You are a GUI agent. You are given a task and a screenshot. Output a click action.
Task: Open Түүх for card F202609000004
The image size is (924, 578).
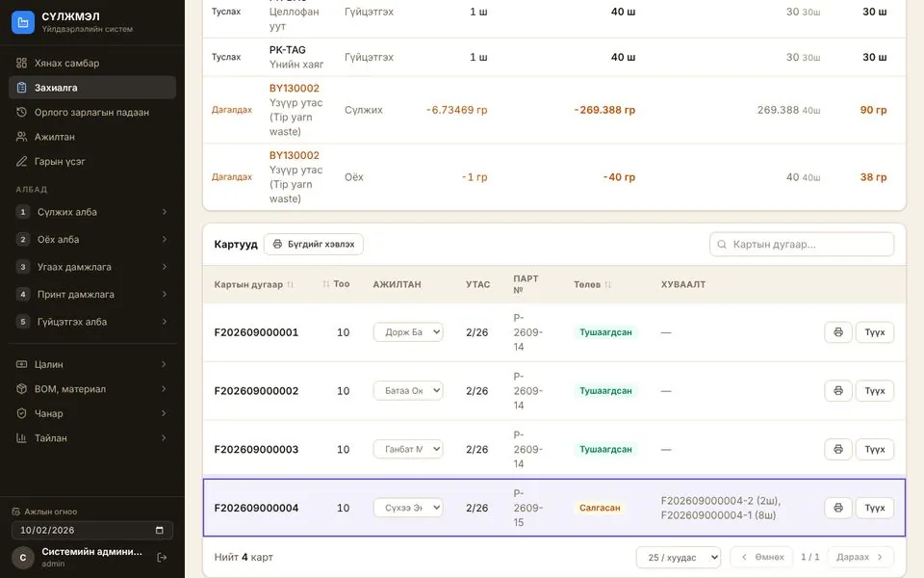[875, 508]
